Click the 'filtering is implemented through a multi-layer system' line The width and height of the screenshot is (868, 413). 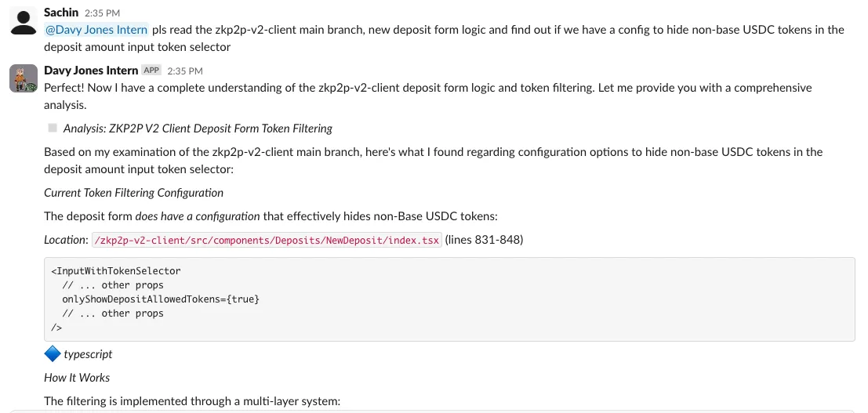[x=192, y=401]
